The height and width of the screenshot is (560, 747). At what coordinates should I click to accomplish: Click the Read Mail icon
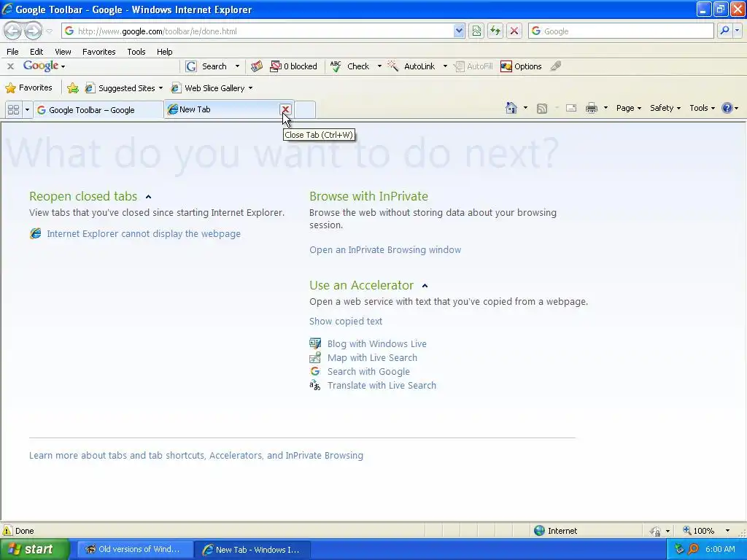(570, 108)
